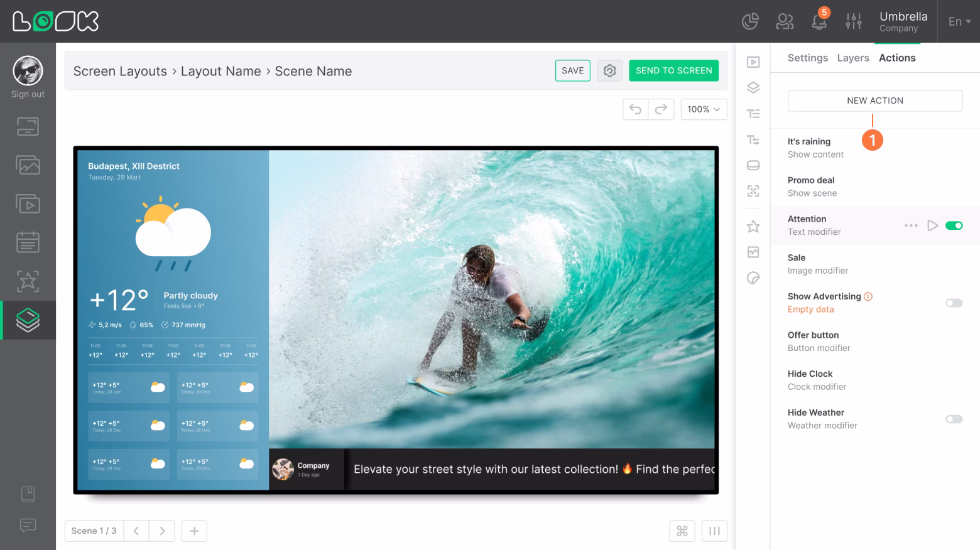The image size is (980, 550).
Task: Add a new scene with plus button
Action: point(194,531)
